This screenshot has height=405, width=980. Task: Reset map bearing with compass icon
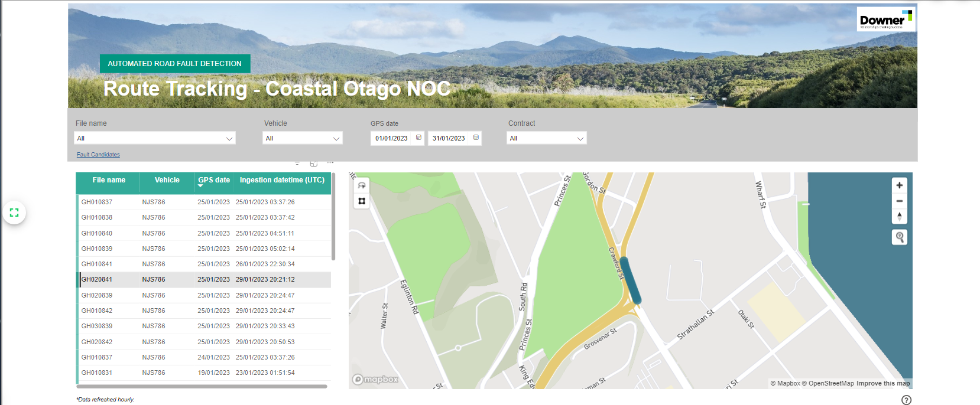tap(899, 216)
